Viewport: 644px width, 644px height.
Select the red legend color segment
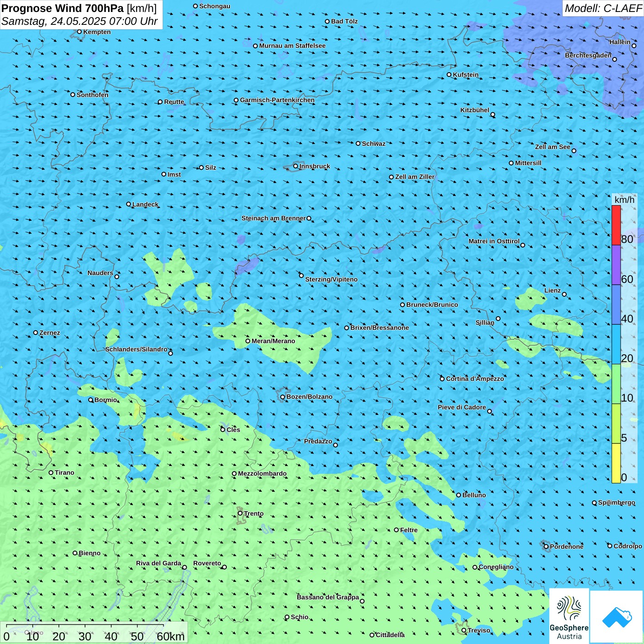(x=616, y=225)
